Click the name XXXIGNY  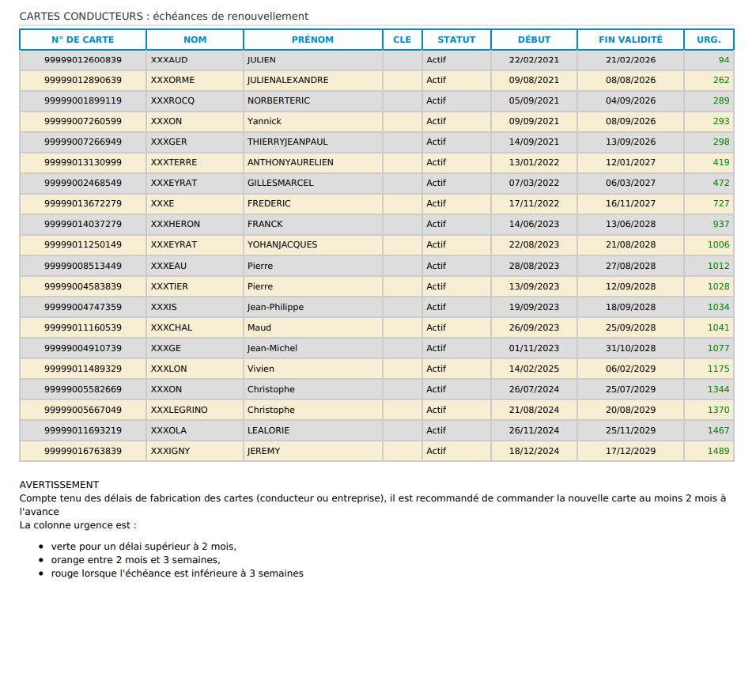(x=170, y=451)
